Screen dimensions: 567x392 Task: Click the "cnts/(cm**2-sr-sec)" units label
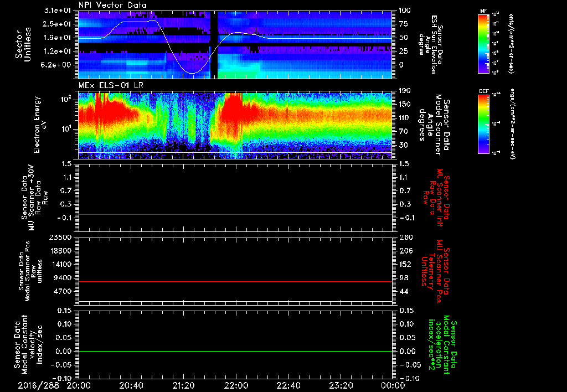click(511, 43)
